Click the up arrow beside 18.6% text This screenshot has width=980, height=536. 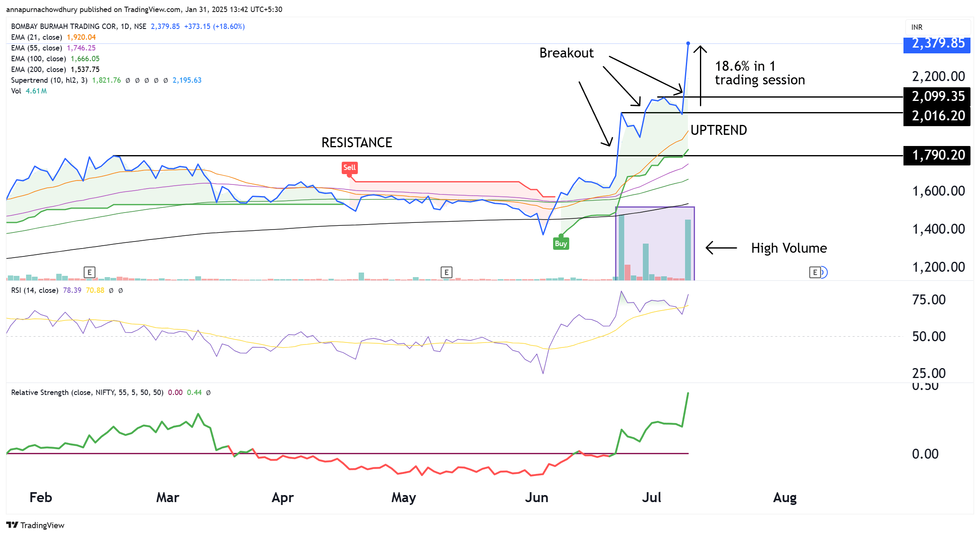700,74
